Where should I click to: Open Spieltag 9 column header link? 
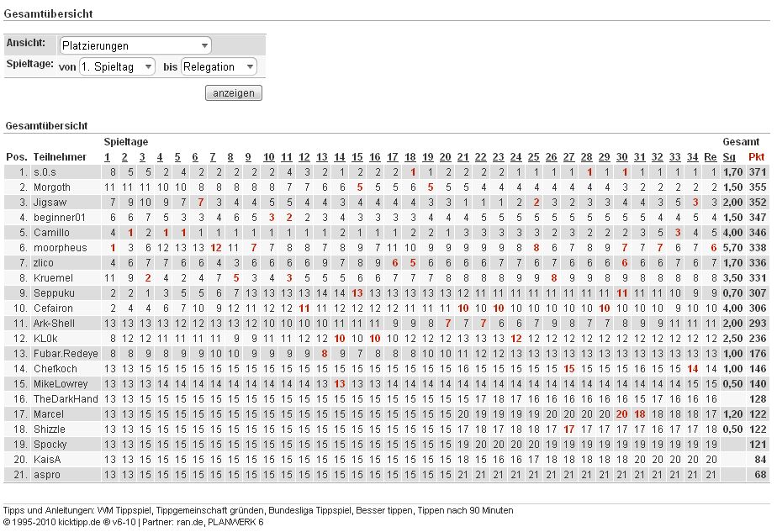248,157
